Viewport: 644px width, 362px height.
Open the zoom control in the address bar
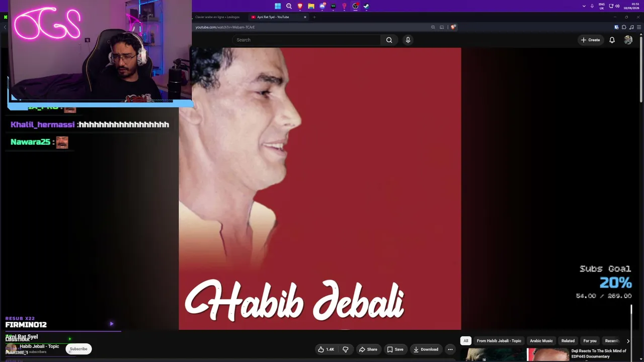(433, 27)
